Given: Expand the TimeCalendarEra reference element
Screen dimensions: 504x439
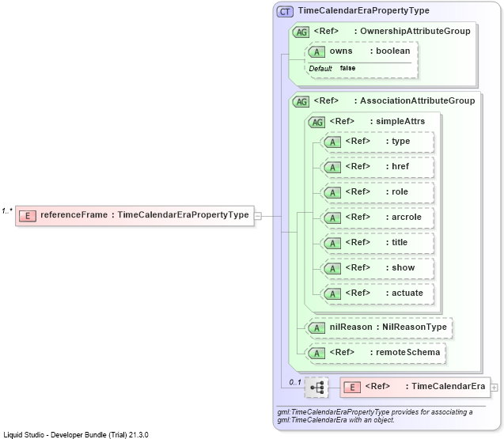Looking at the screenshot, I should pos(494,388).
